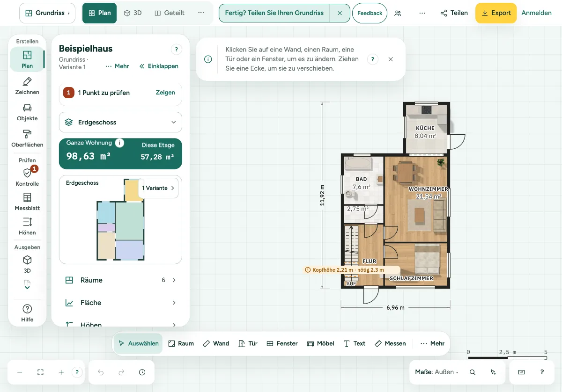
Task: Open the Maße: Außen dropdown
Action: (x=436, y=372)
